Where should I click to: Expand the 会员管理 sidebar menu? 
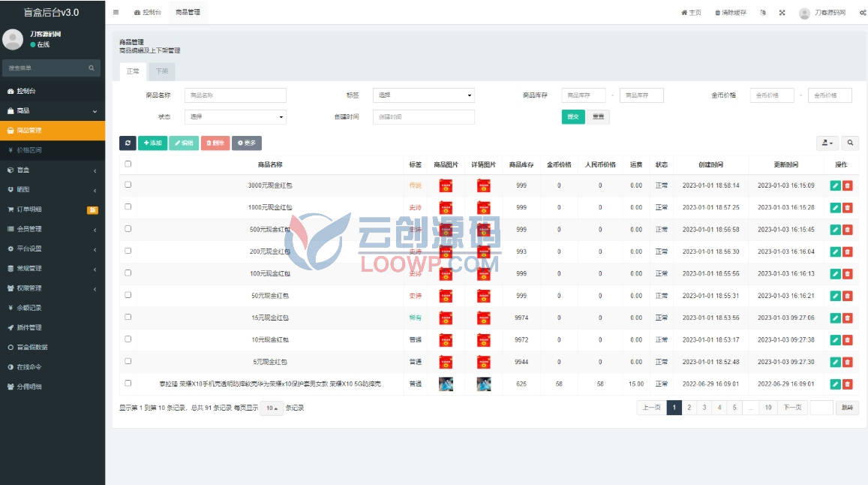[x=53, y=229]
